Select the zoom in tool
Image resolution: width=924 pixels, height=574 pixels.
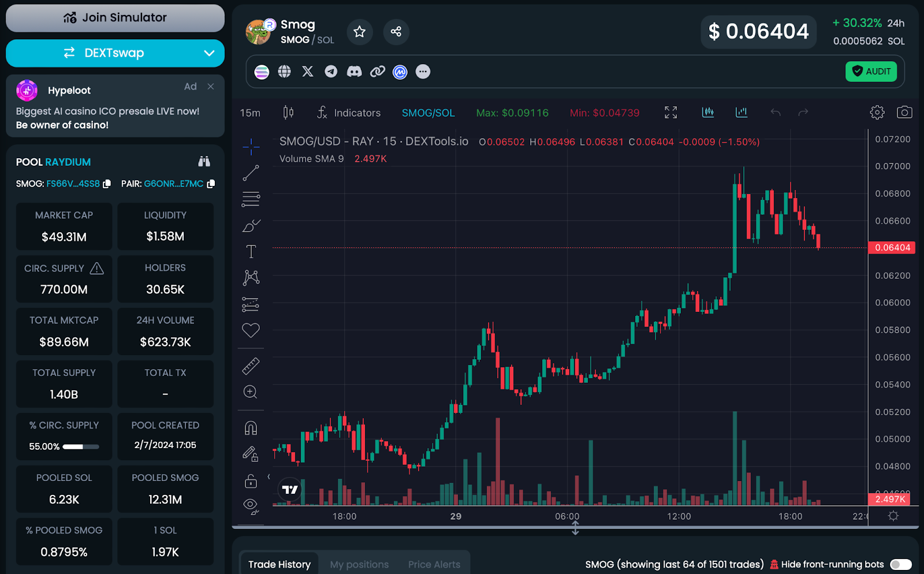251,392
